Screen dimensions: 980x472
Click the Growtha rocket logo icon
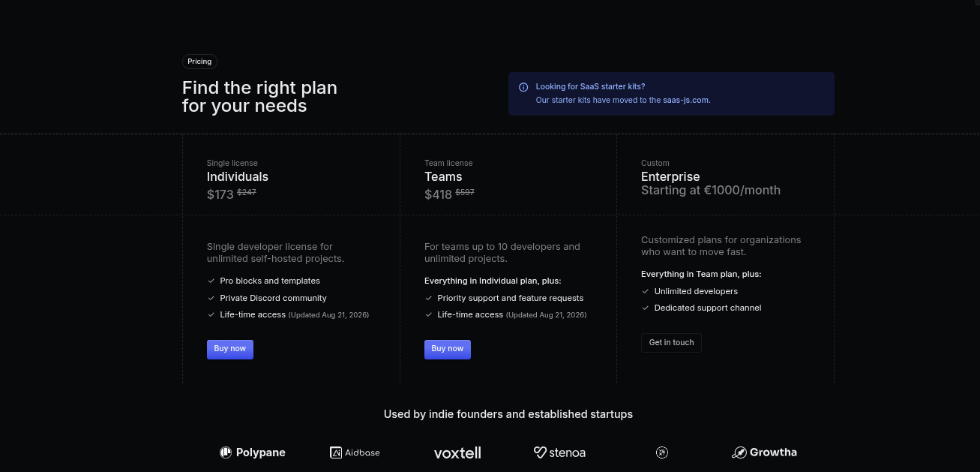739,452
